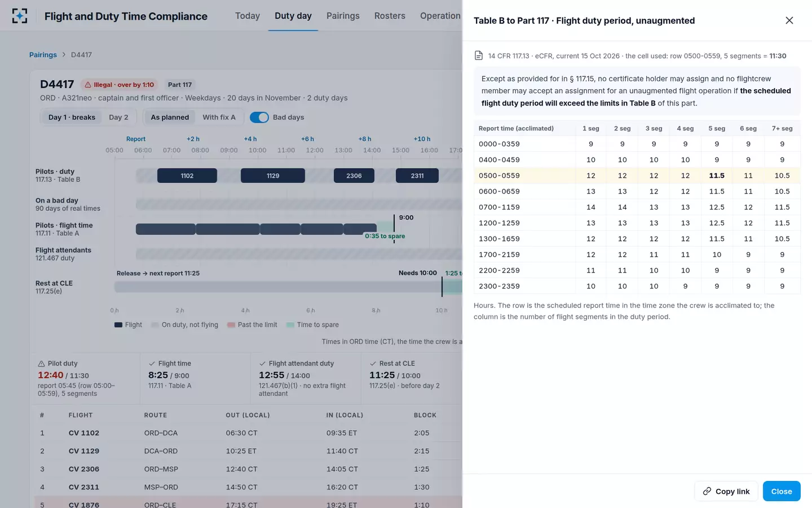Click the CV 2306 flight row
The height and width of the screenshot is (508, 812).
248,469
